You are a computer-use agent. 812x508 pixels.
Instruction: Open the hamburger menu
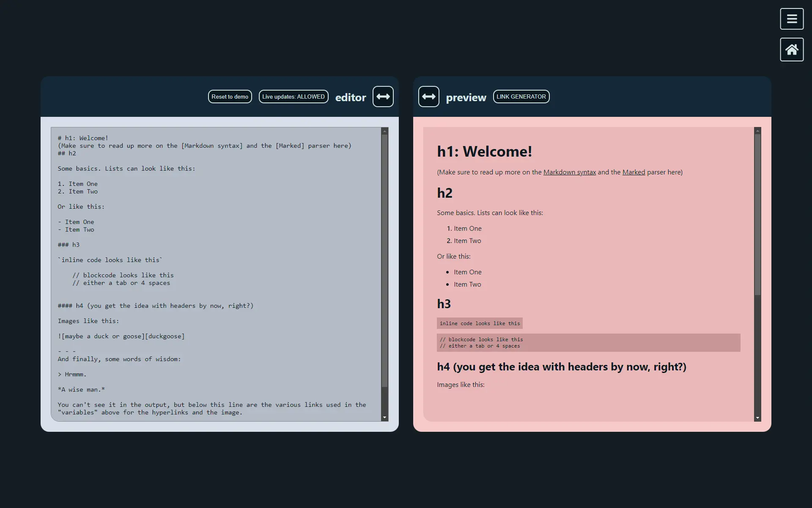click(792, 19)
